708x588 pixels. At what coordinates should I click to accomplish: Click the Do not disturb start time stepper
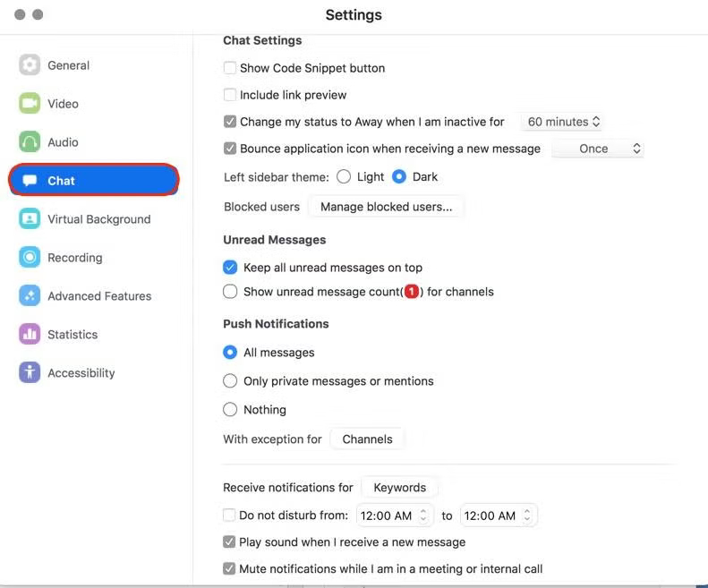point(423,516)
